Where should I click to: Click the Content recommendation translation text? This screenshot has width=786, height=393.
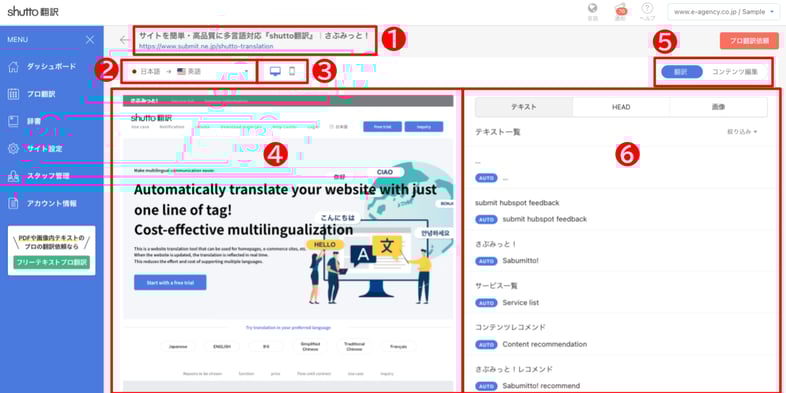[x=544, y=344]
